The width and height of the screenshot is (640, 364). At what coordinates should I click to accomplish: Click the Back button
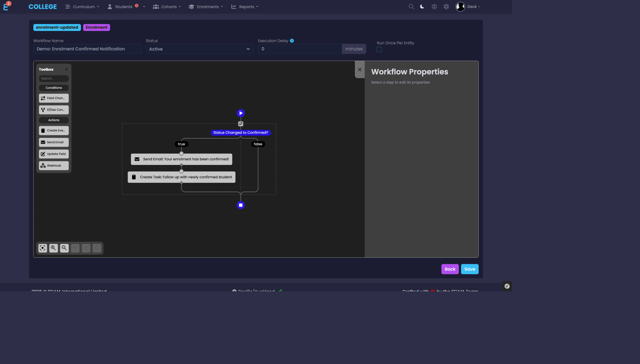click(450, 269)
